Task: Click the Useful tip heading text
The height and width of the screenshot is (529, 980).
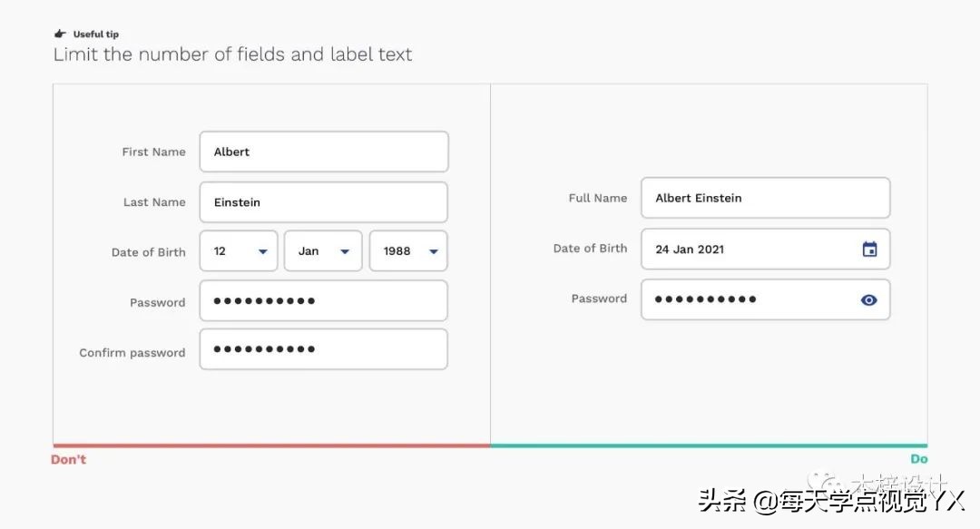Action: [94, 33]
